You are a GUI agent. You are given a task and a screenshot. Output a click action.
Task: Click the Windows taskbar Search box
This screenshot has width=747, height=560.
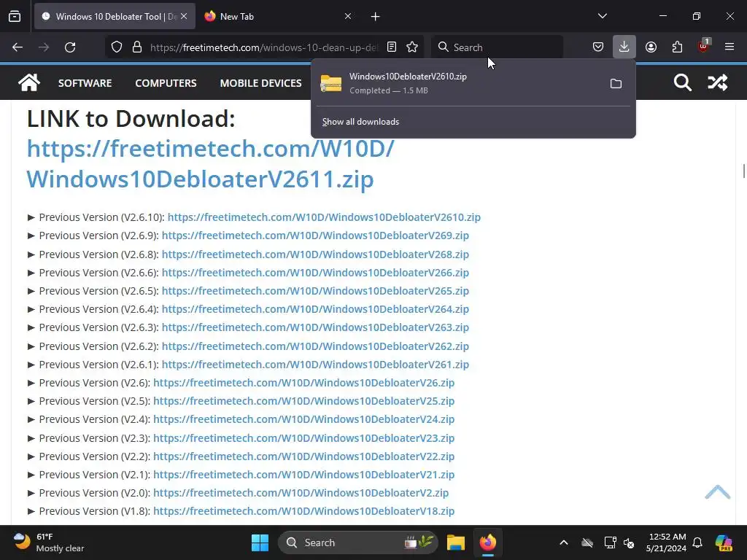coord(357,542)
